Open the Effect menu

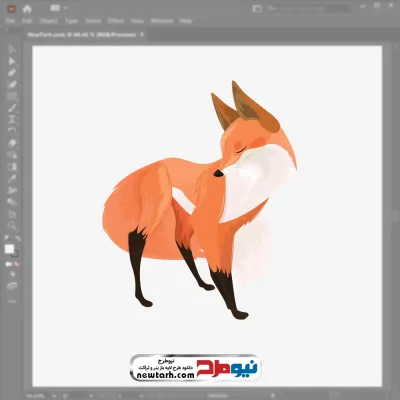[116, 21]
